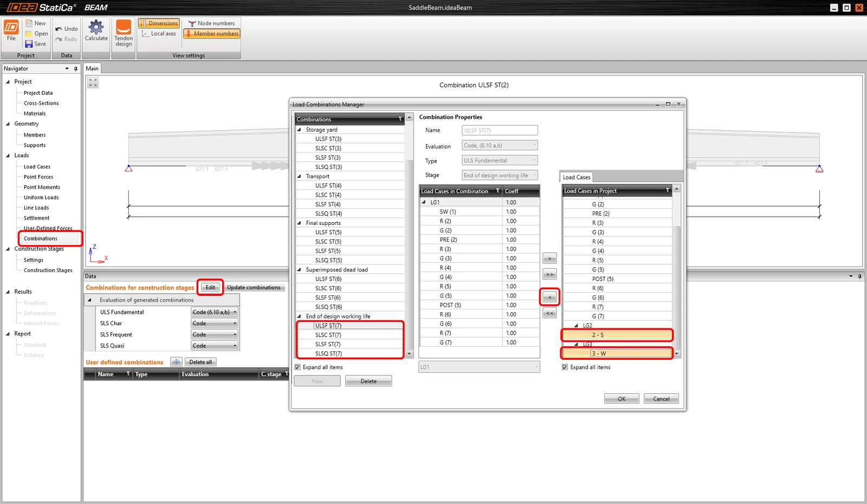The width and height of the screenshot is (867, 504).
Task: Click the Undo arrow icon
Action: pyautogui.click(x=59, y=29)
